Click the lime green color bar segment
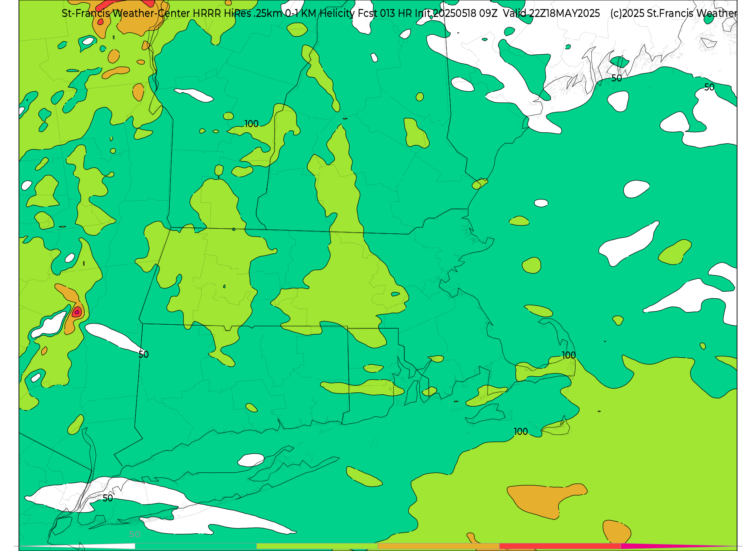Screen dimensions: 756x551 pyautogui.click(x=317, y=546)
